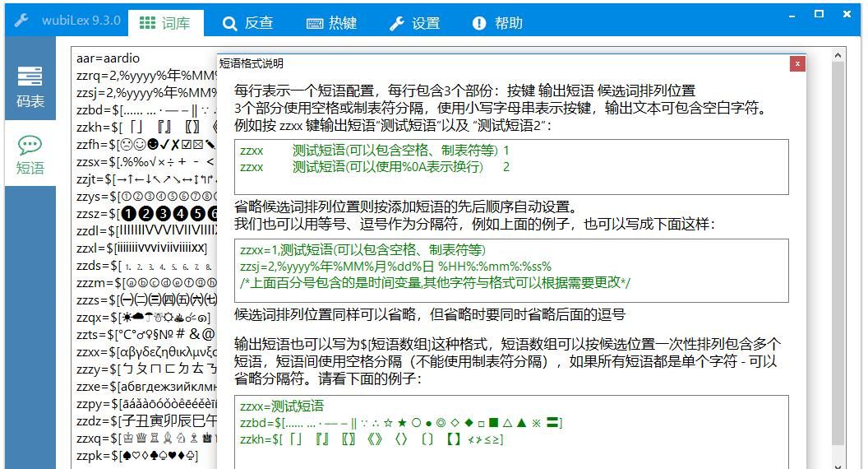Click the zzzm circled letters line

tap(146, 283)
